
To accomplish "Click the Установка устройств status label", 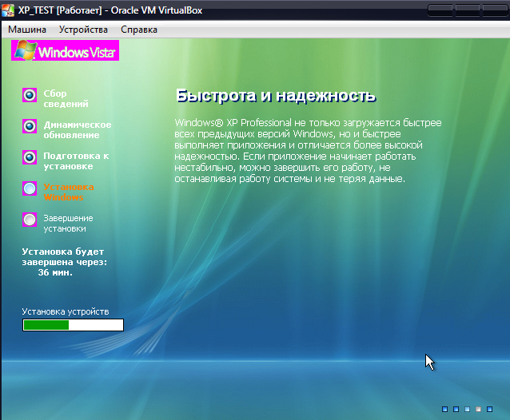I will click(66, 311).
